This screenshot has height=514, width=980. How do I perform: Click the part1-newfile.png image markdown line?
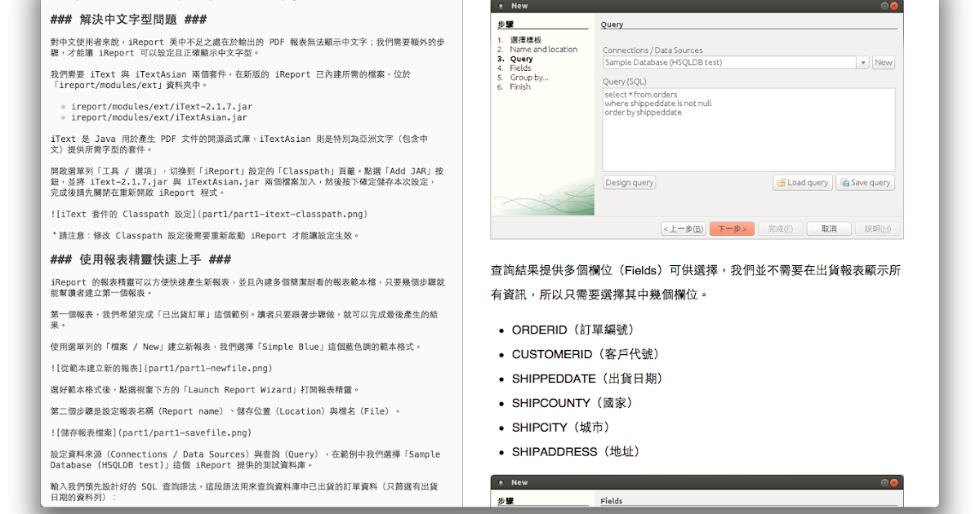[162, 369]
